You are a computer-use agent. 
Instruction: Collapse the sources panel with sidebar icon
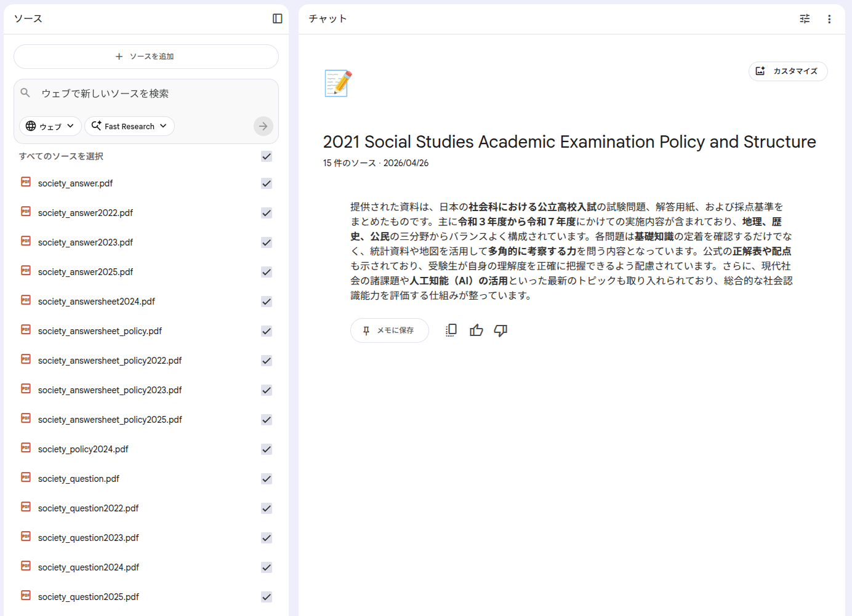point(278,18)
